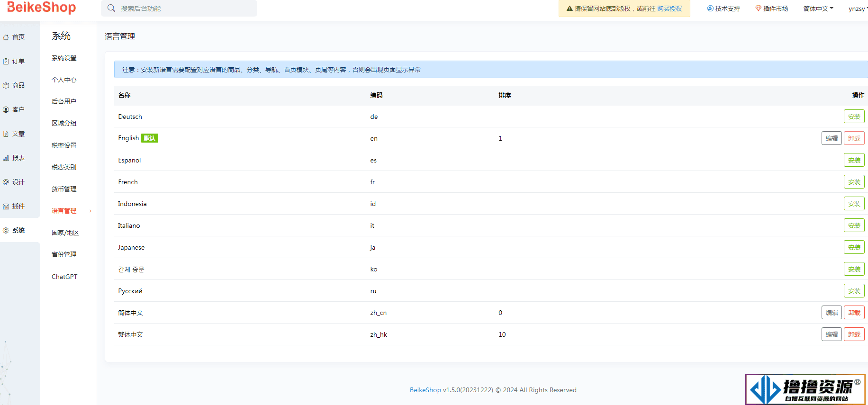Install the Espanol language

854,160
